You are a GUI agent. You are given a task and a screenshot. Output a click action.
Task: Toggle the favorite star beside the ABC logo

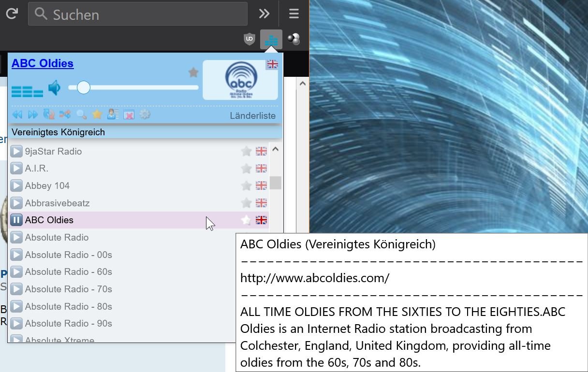coord(193,72)
